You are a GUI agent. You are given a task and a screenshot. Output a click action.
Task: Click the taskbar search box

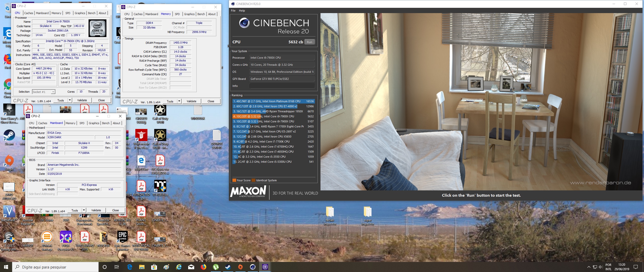coord(55,267)
